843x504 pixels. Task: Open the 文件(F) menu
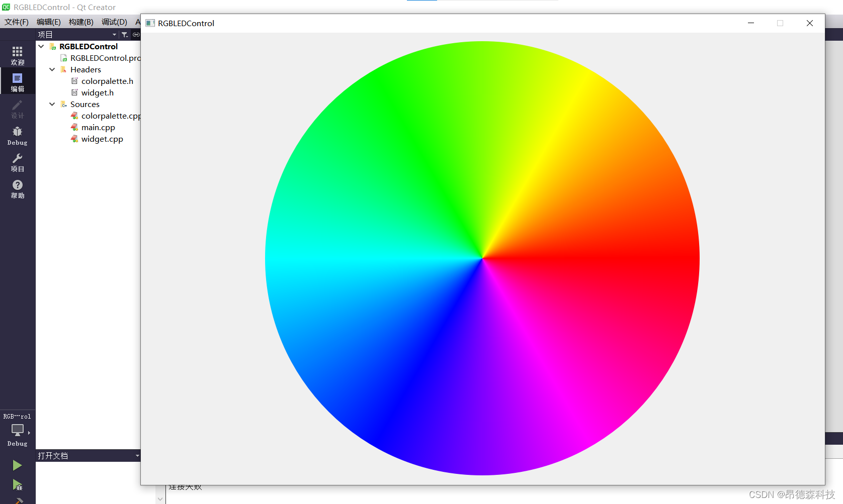pos(17,22)
